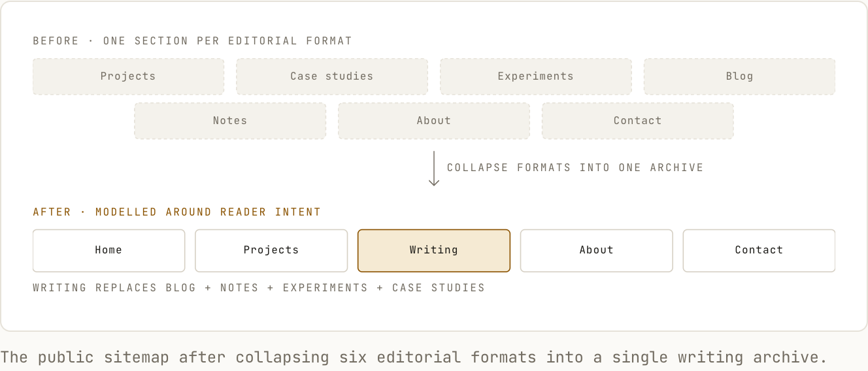Click the dashed Contact box in the Before row
The width and height of the screenshot is (868, 371).
pos(637,121)
